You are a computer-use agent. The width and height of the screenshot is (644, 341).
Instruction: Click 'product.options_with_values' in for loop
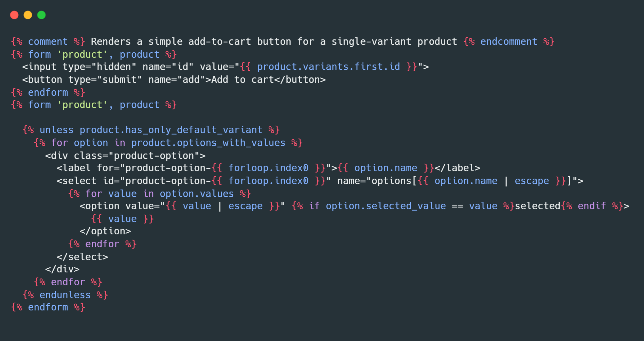(208, 143)
